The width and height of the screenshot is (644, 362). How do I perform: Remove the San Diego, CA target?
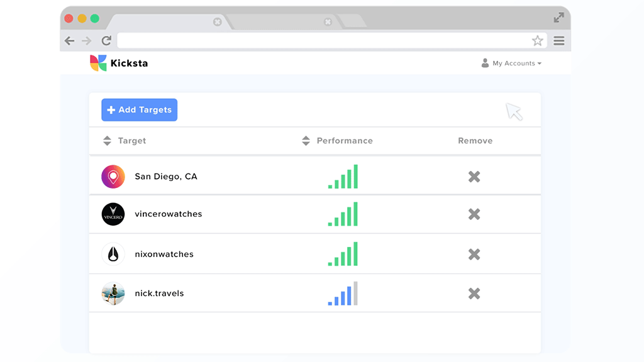[474, 177]
